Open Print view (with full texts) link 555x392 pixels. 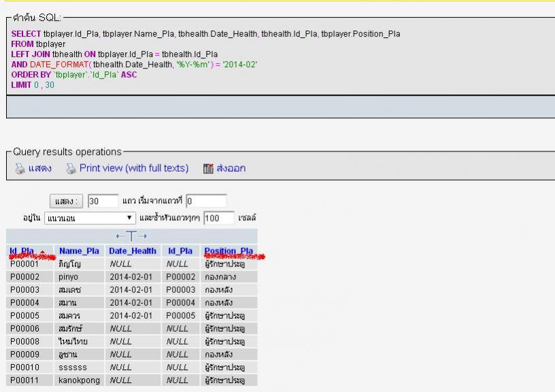coord(133,168)
